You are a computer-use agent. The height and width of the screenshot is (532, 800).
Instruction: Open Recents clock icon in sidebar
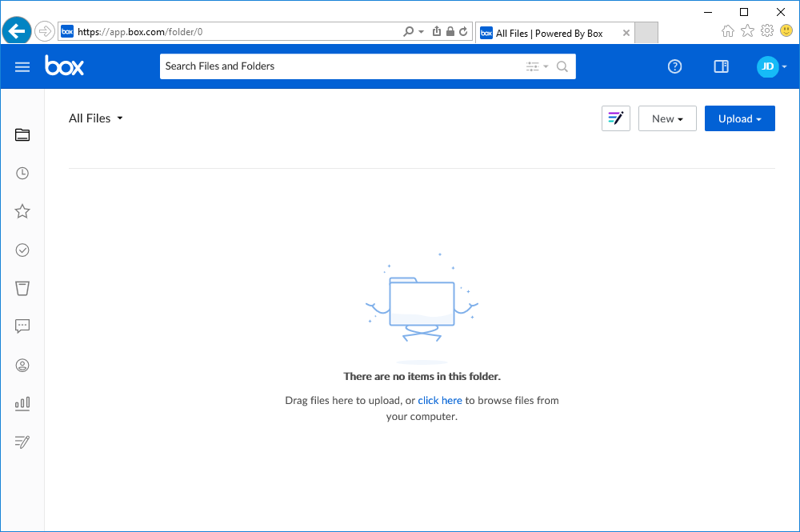click(22, 174)
